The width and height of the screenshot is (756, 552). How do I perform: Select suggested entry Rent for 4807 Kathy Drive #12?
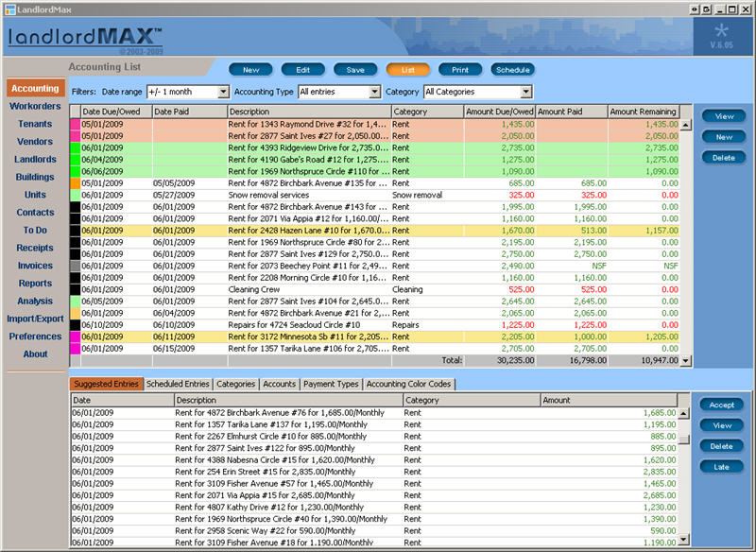374,508
